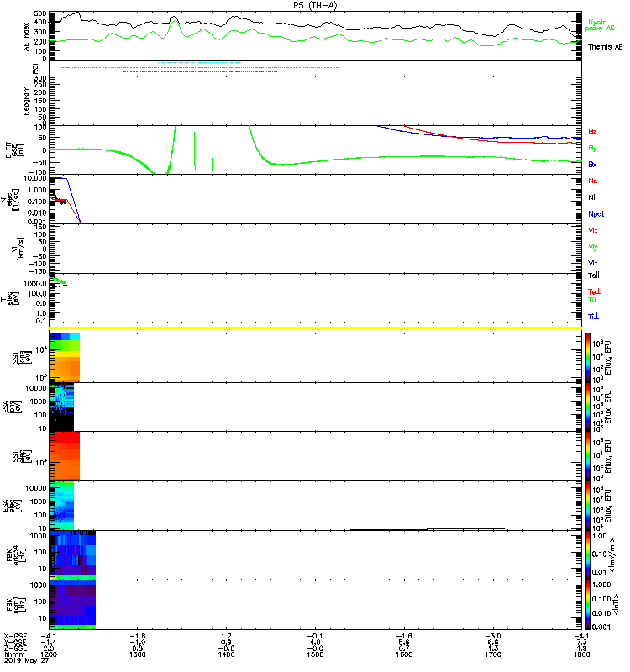Click the 'AE Index' y-axis label
Image resolution: width=630 pixels, height=672 pixels.
tap(26, 37)
